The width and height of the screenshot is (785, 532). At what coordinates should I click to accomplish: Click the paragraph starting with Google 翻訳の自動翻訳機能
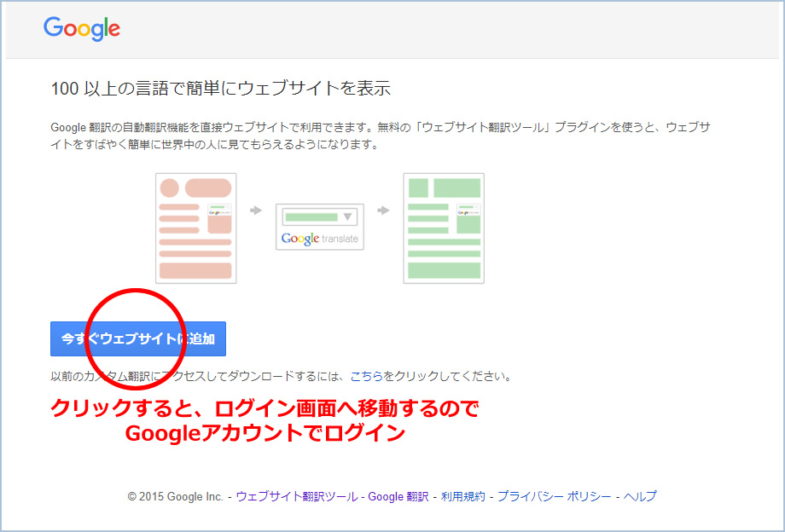tap(381, 136)
